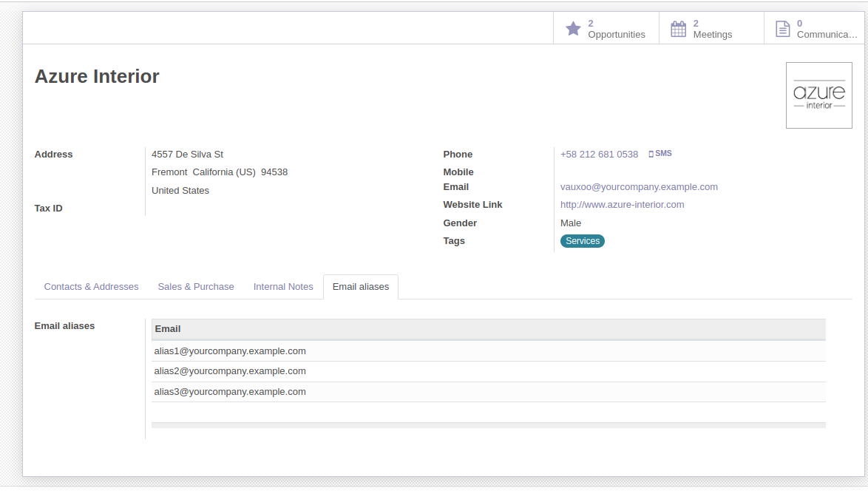Click the SMS phone icon
Screen dimensions: 868x491
tap(651, 154)
